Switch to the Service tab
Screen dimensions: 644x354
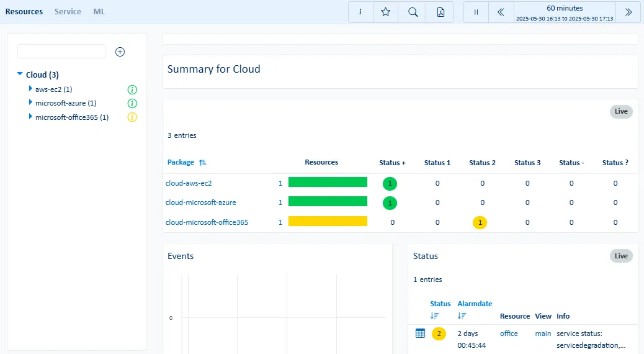tap(68, 12)
